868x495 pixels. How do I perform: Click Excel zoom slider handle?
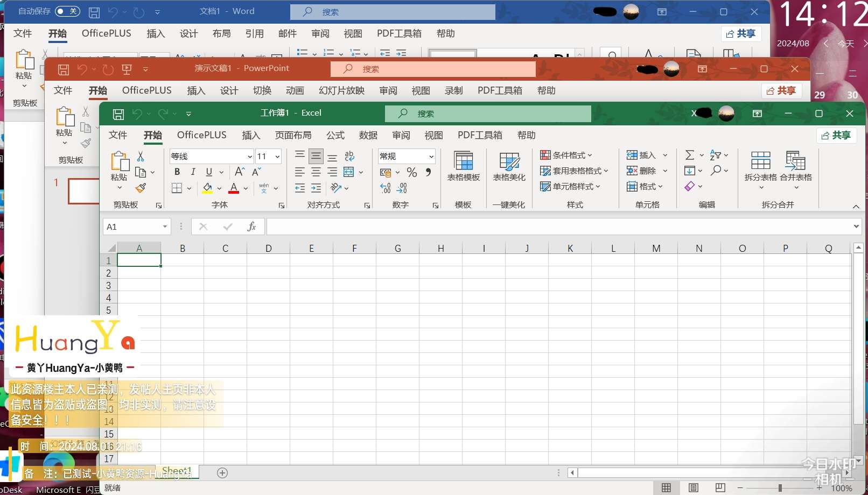(780, 488)
